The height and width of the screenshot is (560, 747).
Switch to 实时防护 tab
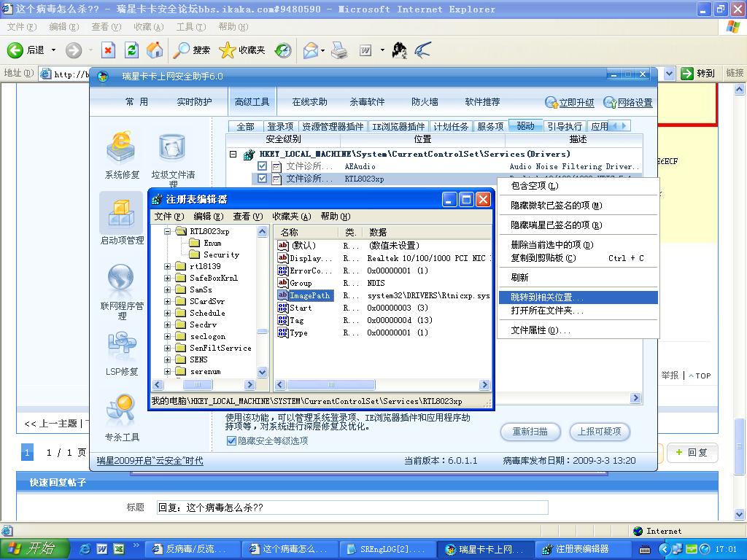(194, 101)
